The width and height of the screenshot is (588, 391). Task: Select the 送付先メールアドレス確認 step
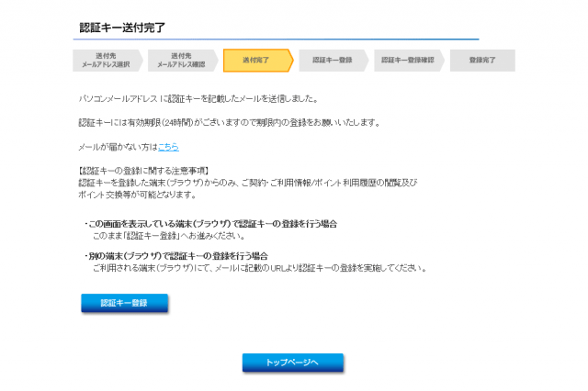click(183, 61)
